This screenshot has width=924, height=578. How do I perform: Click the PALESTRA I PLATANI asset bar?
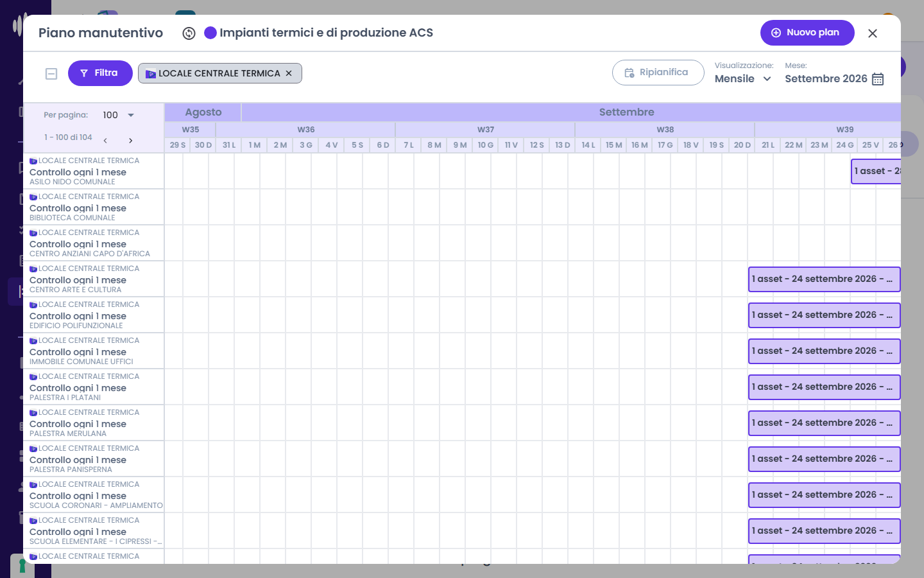(x=825, y=387)
